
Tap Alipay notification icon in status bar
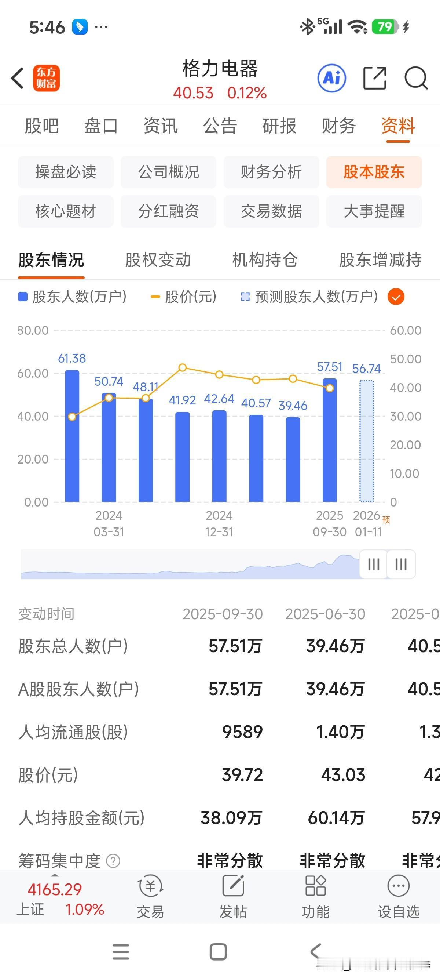pyautogui.click(x=80, y=27)
